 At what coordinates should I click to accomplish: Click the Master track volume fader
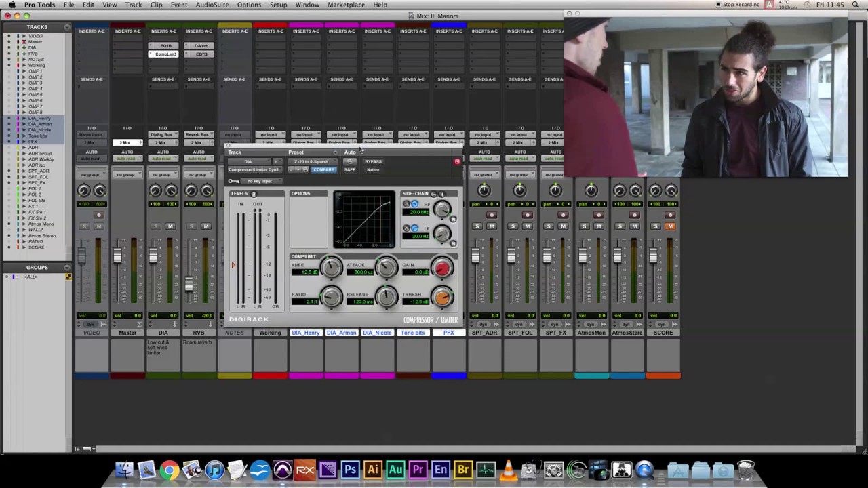tap(117, 256)
